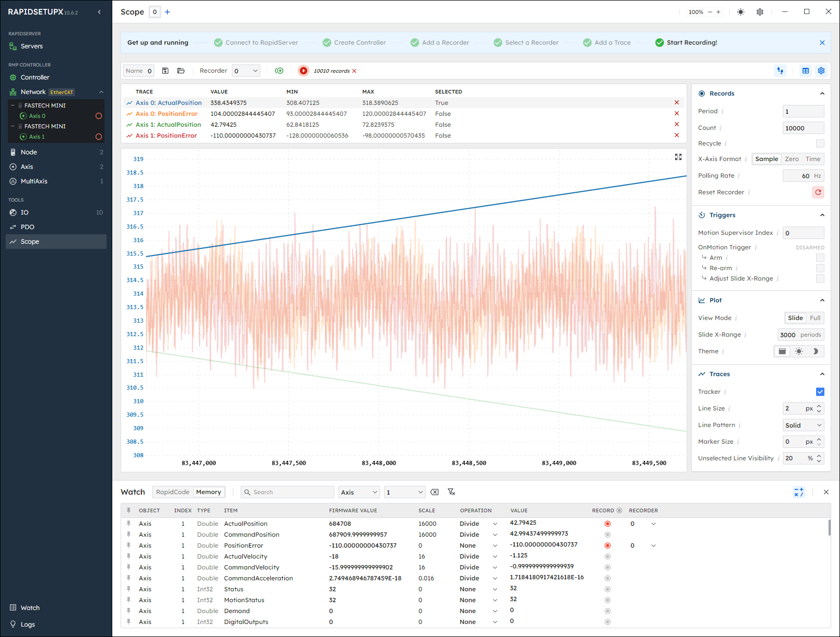The width and height of the screenshot is (840, 637).
Task: Clear the watch search filter icon
Action: click(435, 492)
